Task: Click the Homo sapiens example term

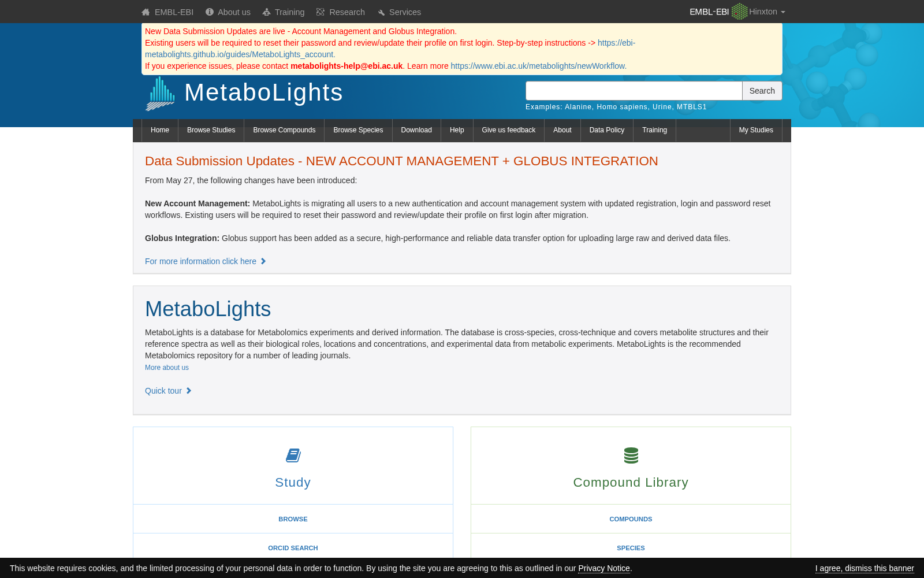Action: [622, 107]
